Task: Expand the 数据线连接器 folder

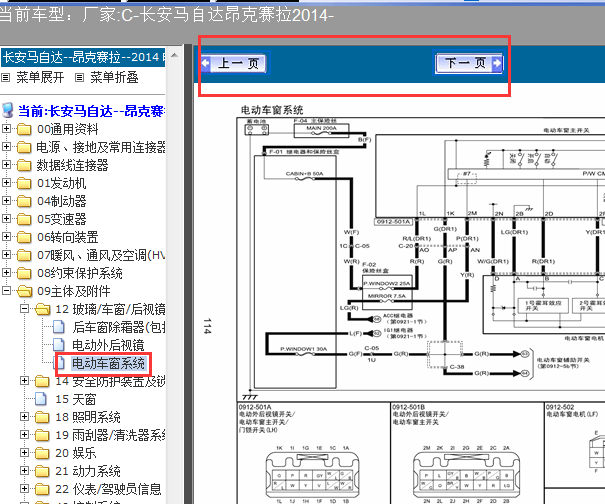Action: 6,164
